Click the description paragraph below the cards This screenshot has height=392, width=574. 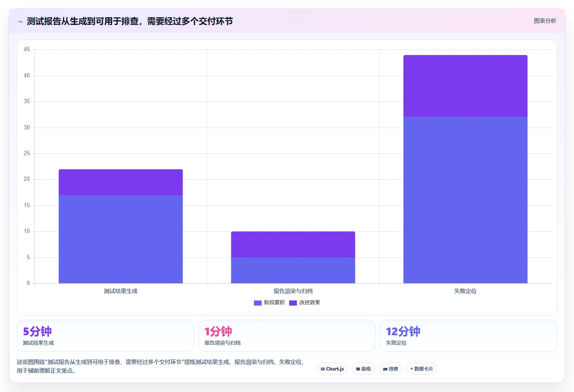pyautogui.click(x=161, y=366)
